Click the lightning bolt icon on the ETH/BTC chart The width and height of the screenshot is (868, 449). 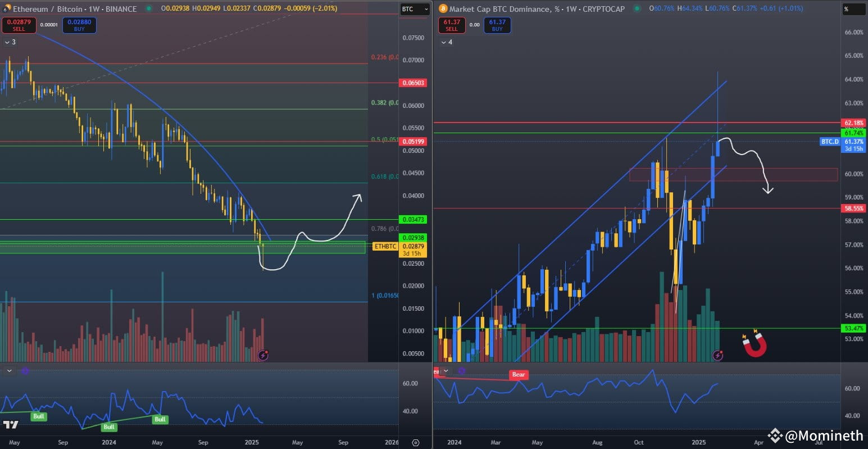[263, 355]
